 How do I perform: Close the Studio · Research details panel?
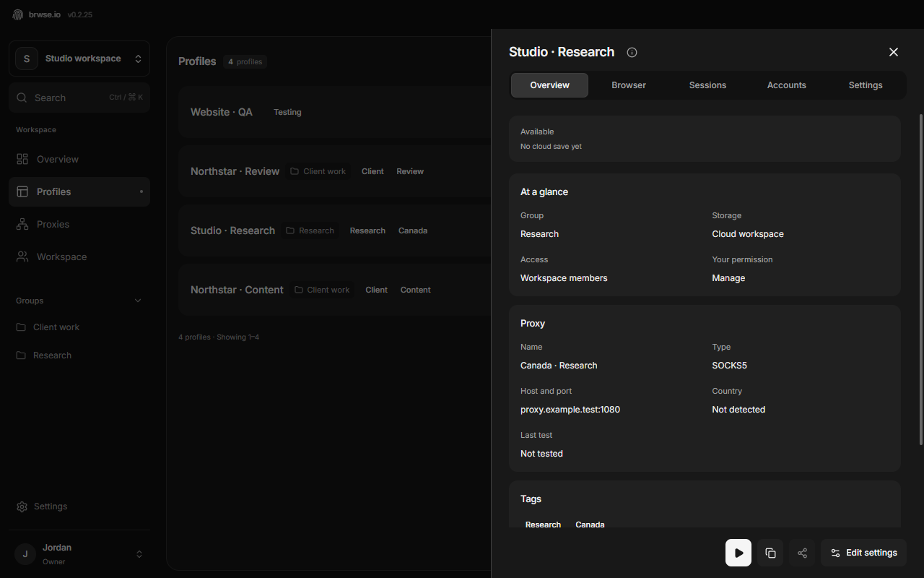[x=894, y=52]
